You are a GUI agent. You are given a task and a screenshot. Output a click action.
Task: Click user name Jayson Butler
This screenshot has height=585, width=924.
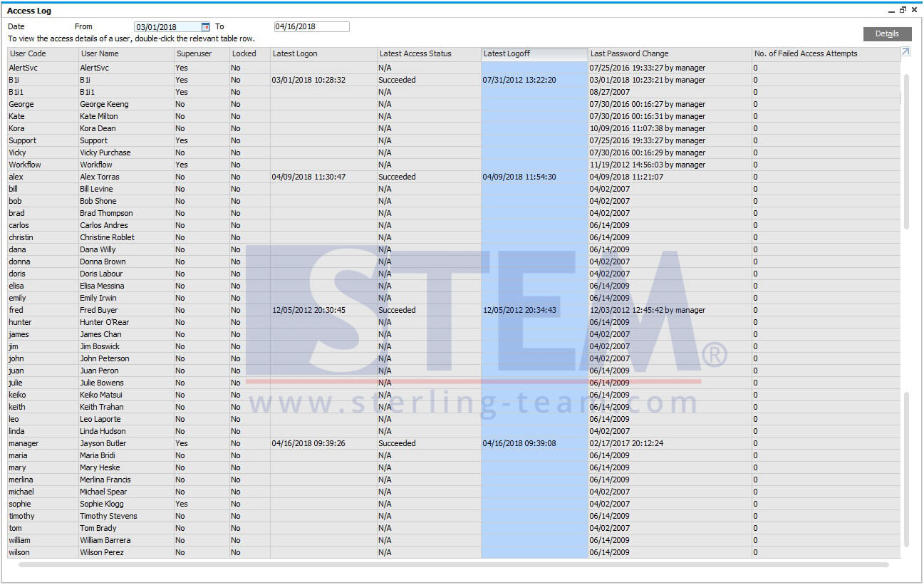point(103,443)
